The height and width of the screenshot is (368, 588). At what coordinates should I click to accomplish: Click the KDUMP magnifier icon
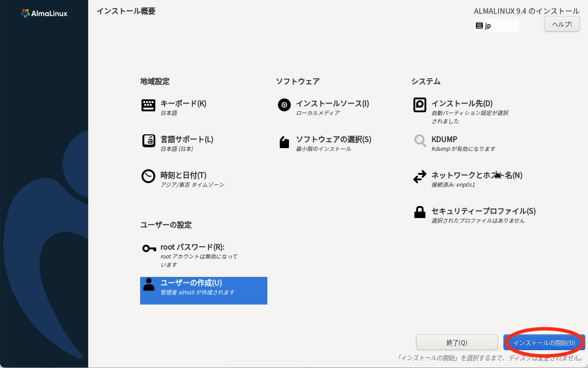(420, 141)
